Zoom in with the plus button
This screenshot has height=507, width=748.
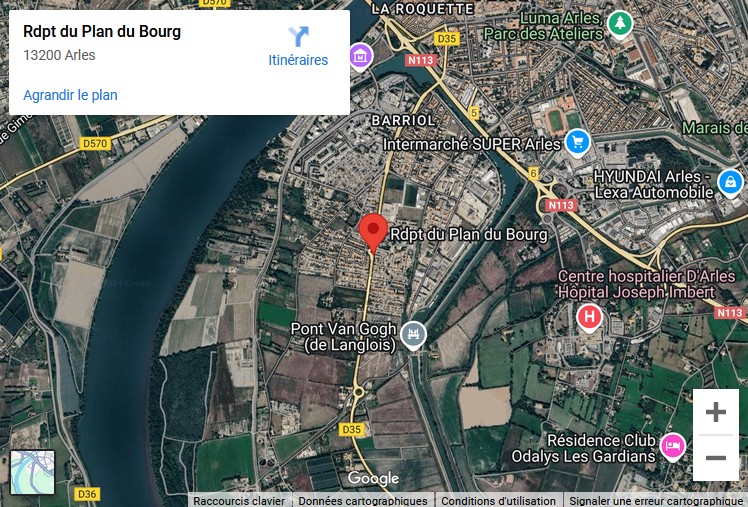(716, 412)
